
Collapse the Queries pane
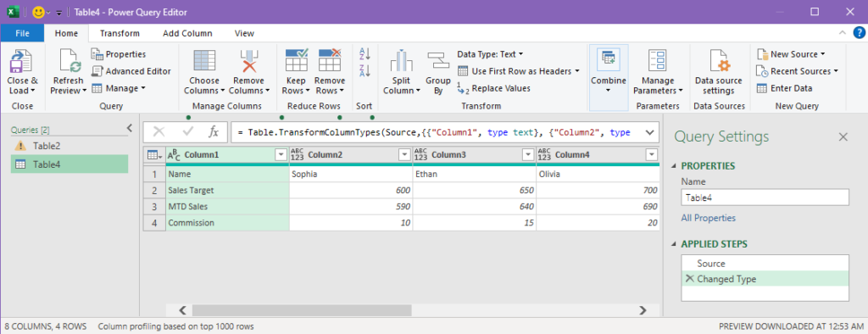pyautogui.click(x=130, y=129)
